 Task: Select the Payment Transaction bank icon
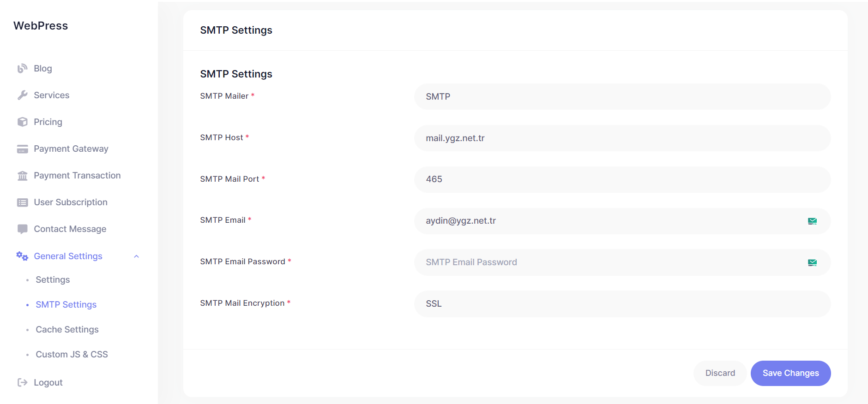click(22, 175)
